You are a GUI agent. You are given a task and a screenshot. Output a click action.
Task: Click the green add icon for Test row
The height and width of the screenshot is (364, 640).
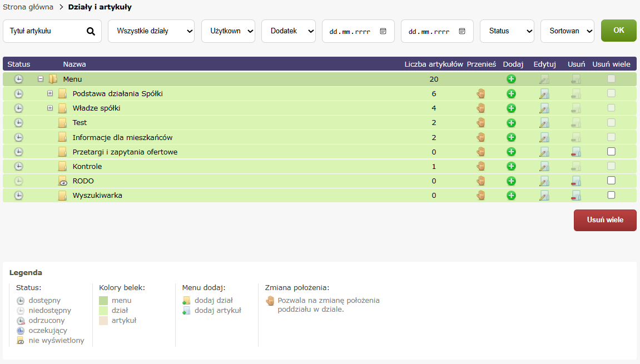click(511, 123)
